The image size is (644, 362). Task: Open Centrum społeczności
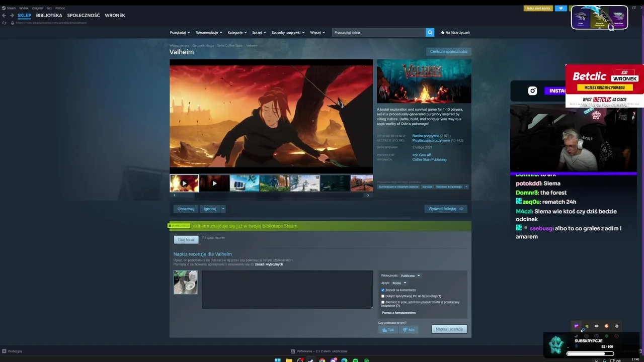pyautogui.click(x=448, y=51)
